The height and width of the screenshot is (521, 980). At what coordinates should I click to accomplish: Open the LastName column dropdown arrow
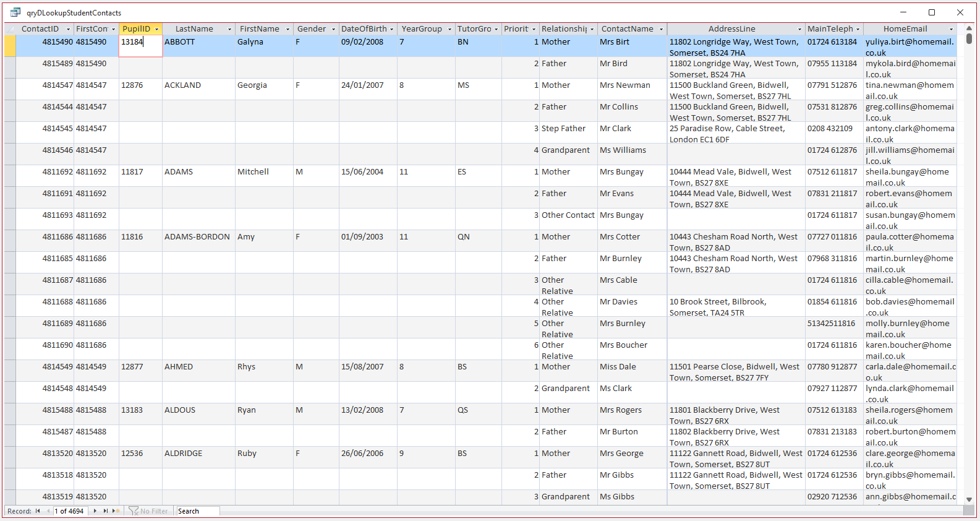coord(230,29)
